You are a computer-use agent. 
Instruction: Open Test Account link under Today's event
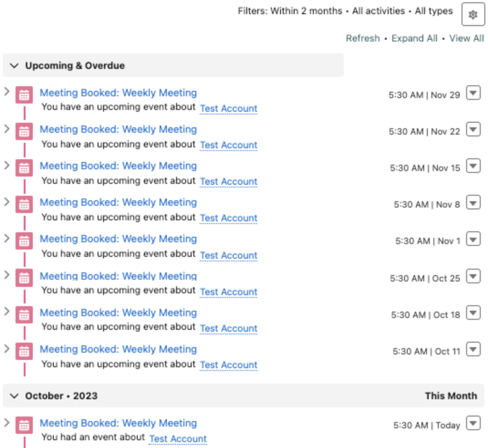pos(178,438)
